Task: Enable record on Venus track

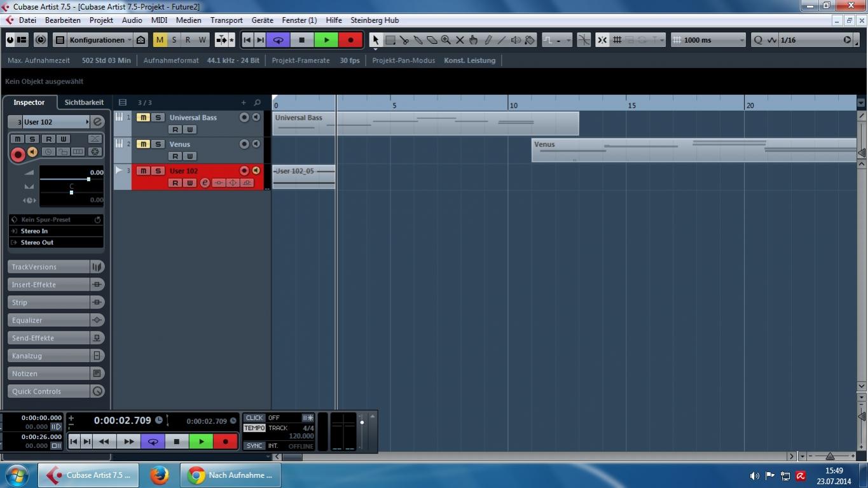Action: [x=244, y=144]
